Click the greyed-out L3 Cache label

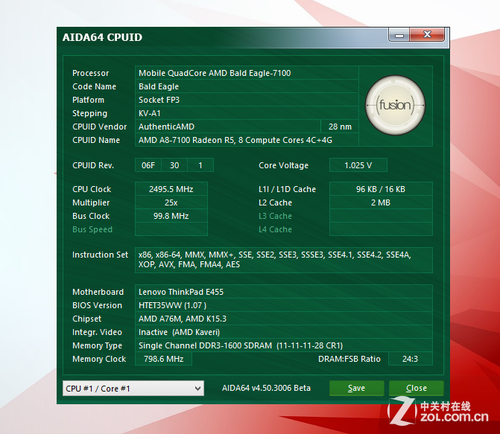pyautogui.click(x=275, y=216)
